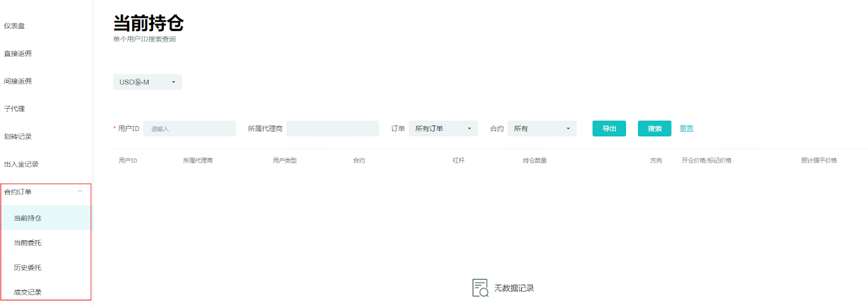Open the USDⓈ-M contract type dropdown

[x=147, y=82]
